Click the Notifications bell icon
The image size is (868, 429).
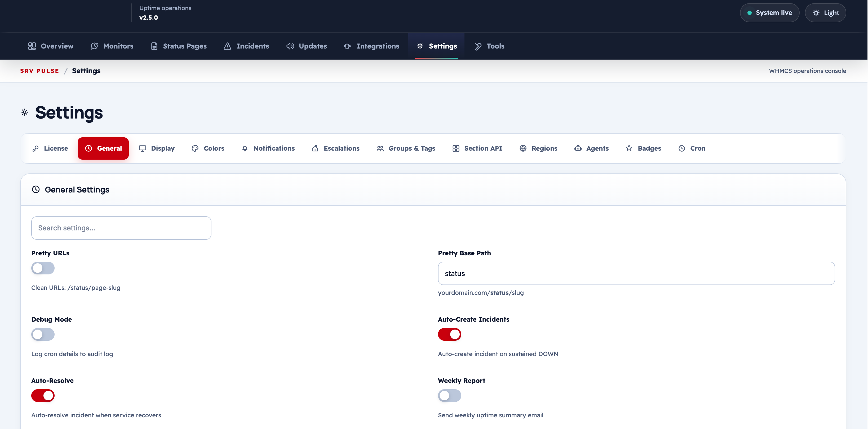[x=245, y=148]
